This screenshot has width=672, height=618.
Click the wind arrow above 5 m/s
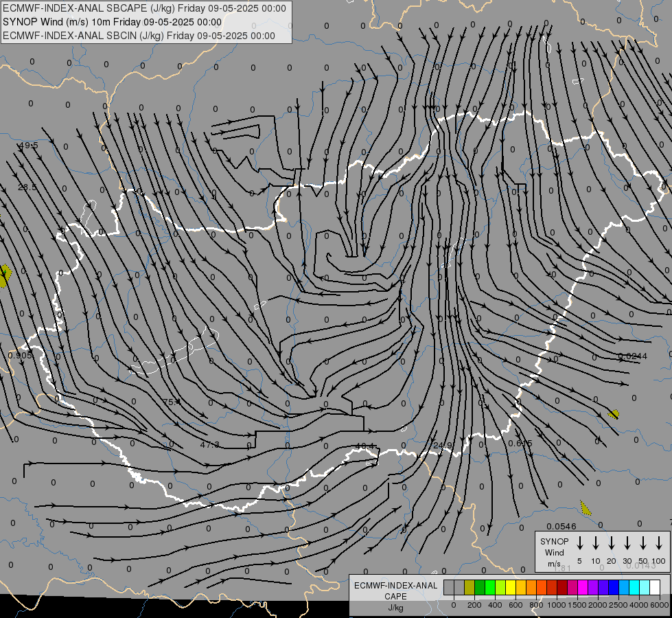click(580, 543)
